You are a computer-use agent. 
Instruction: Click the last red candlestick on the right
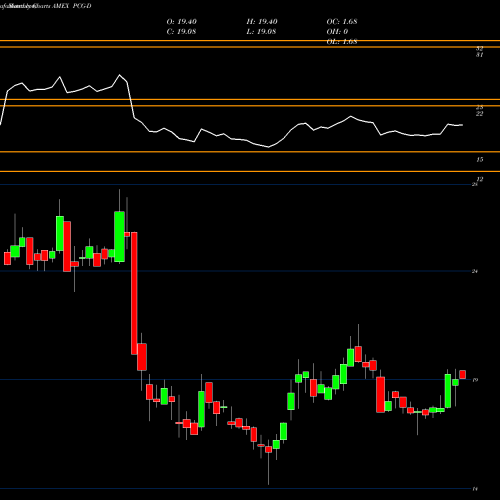pos(463,374)
